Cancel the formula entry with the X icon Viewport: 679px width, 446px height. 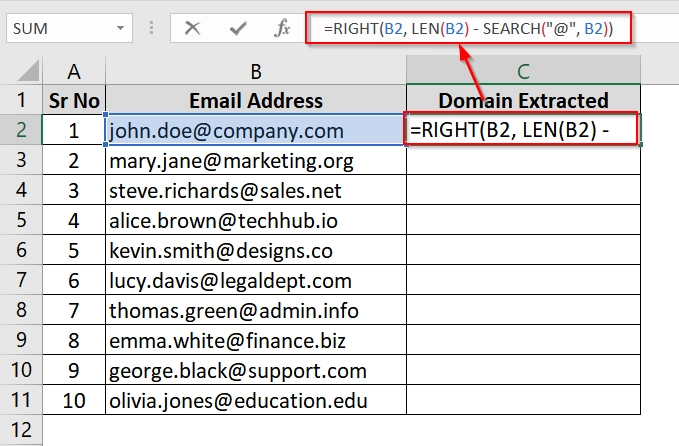tap(192, 29)
